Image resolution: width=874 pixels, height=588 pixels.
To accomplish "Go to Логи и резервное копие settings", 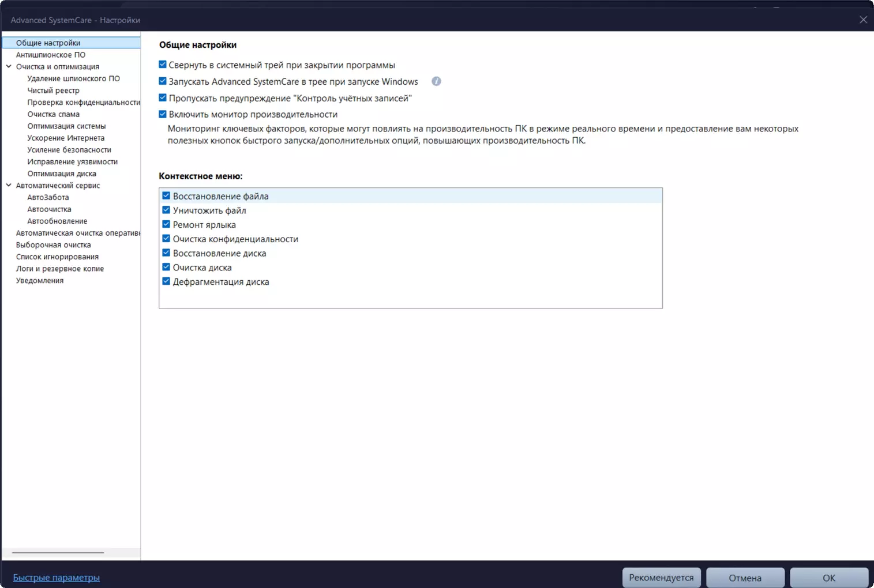I will [60, 269].
